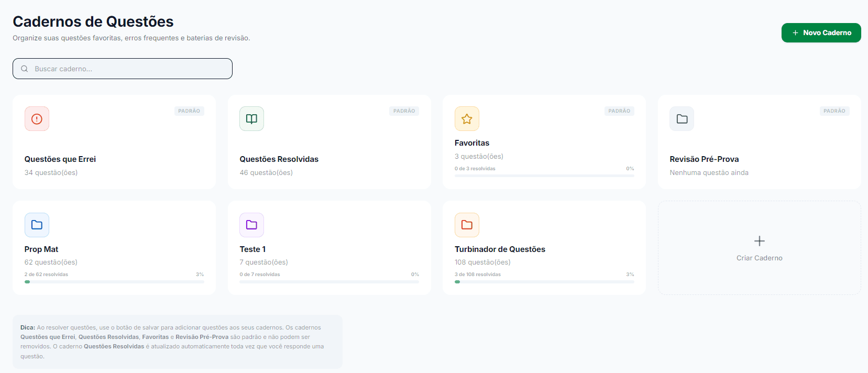The height and width of the screenshot is (373, 868).
Task: Click PADRÃO badge on Questões que Errei
Action: click(x=189, y=111)
